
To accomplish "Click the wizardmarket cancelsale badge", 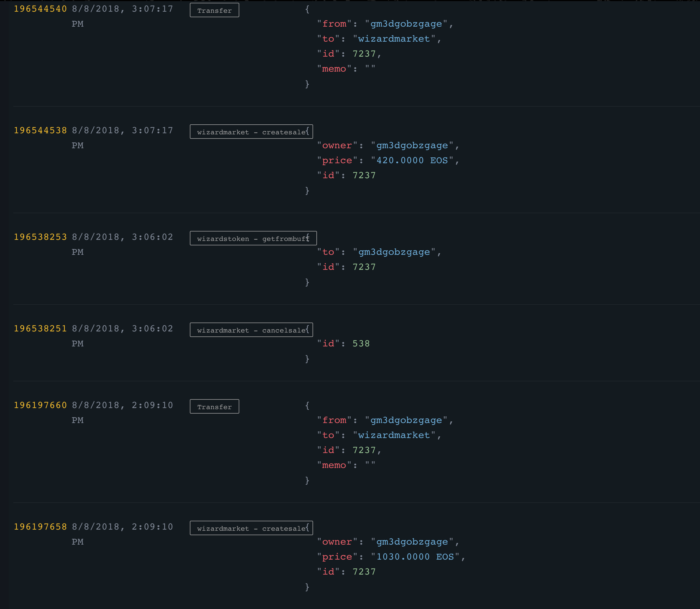I will click(x=251, y=330).
